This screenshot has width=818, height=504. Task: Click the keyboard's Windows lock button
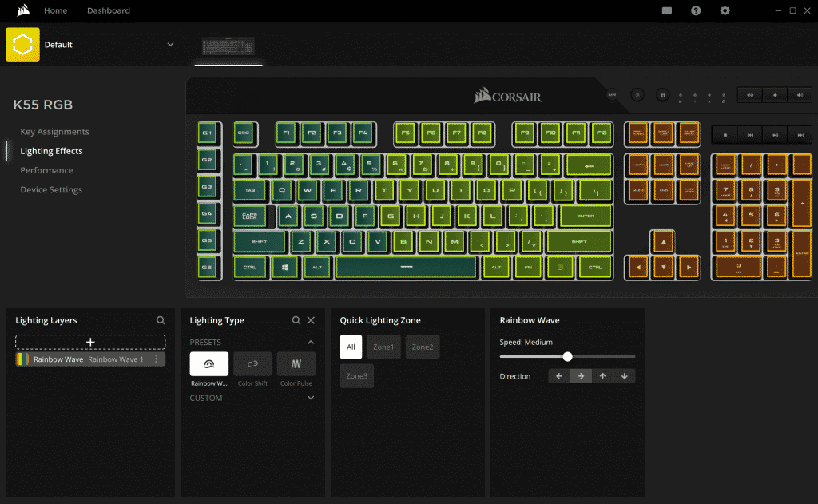662,95
